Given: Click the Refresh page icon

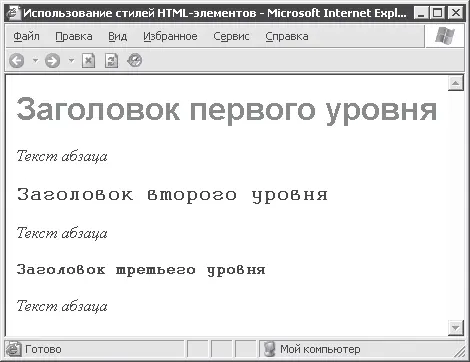Looking at the screenshot, I should pyautogui.click(x=111, y=61).
